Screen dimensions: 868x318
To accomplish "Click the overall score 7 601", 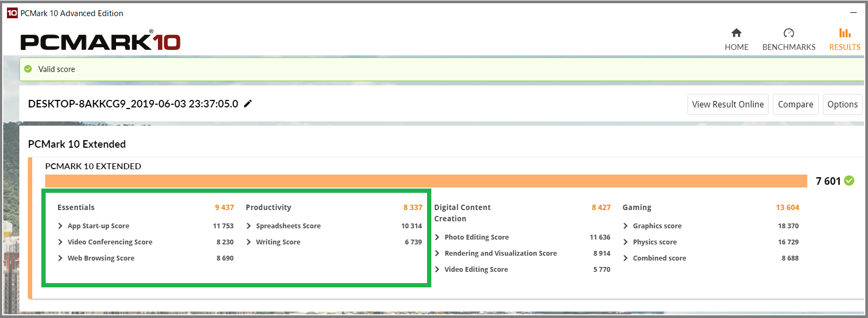I will [x=828, y=181].
